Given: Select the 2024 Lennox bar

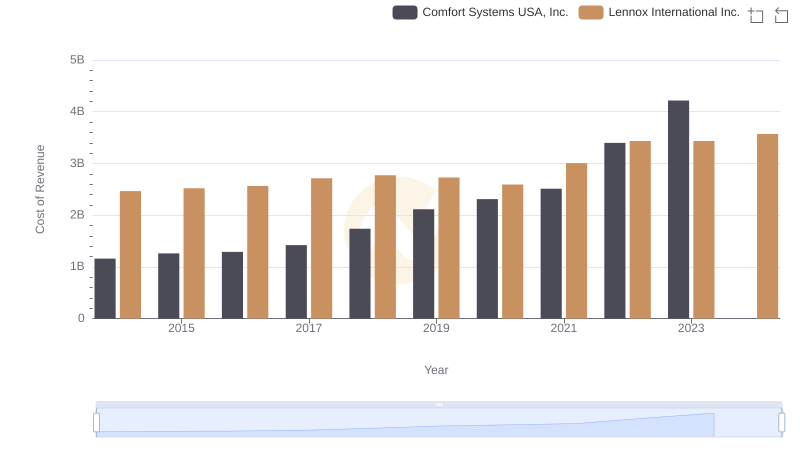Looking at the screenshot, I should tap(767, 226).
